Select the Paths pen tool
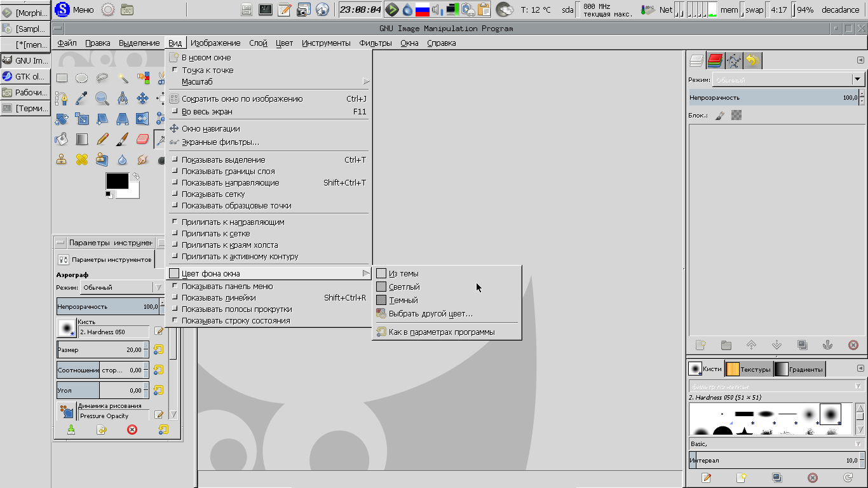This screenshot has width=868, height=488. pyautogui.click(x=62, y=98)
